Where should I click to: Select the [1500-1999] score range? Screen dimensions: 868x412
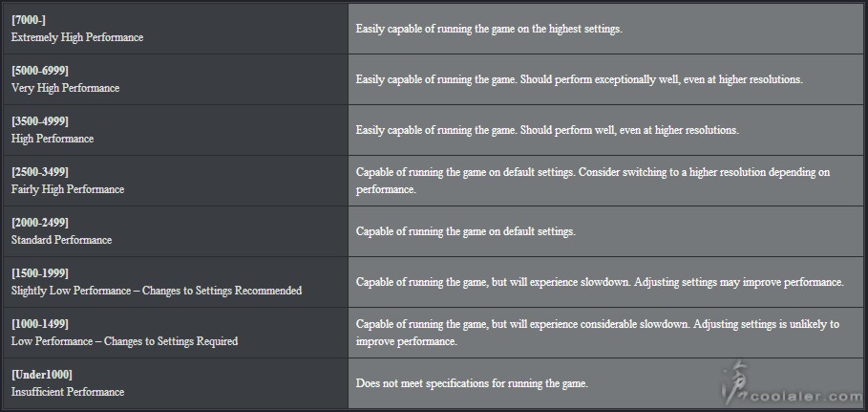point(40,273)
